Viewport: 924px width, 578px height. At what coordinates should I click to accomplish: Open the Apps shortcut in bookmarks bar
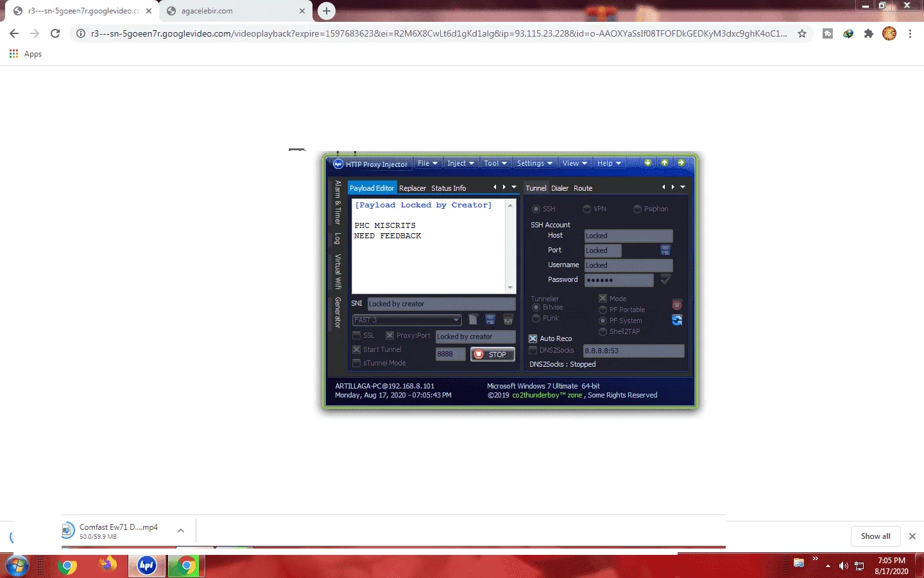pyautogui.click(x=26, y=54)
